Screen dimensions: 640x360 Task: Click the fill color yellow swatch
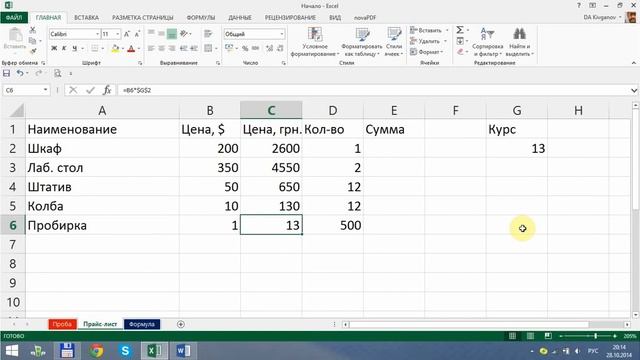[115, 49]
